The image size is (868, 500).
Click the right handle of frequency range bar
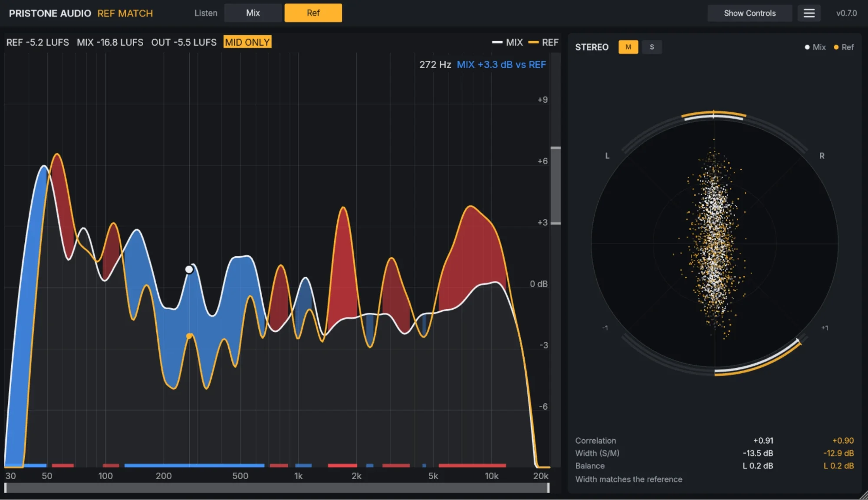[x=548, y=488]
